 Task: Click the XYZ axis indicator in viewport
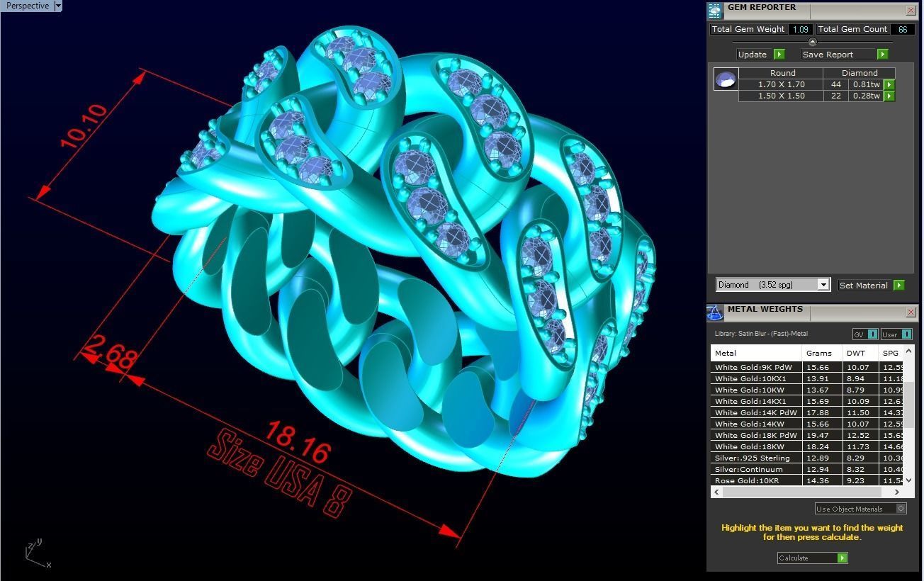38,553
